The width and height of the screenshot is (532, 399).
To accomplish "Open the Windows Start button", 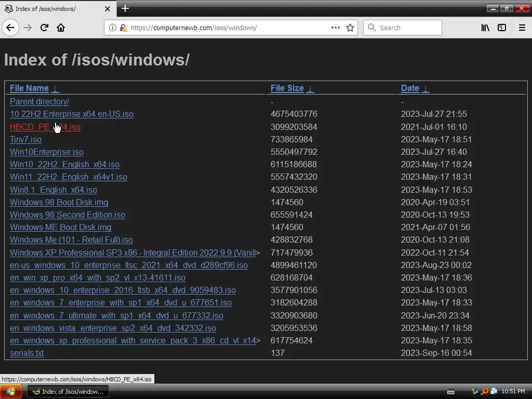I will pos(11,392).
